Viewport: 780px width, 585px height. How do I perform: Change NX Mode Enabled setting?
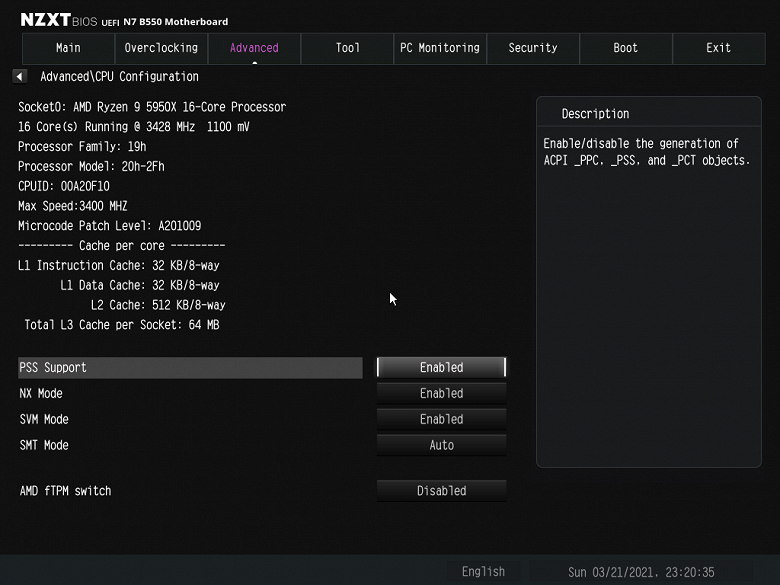tap(442, 393)
